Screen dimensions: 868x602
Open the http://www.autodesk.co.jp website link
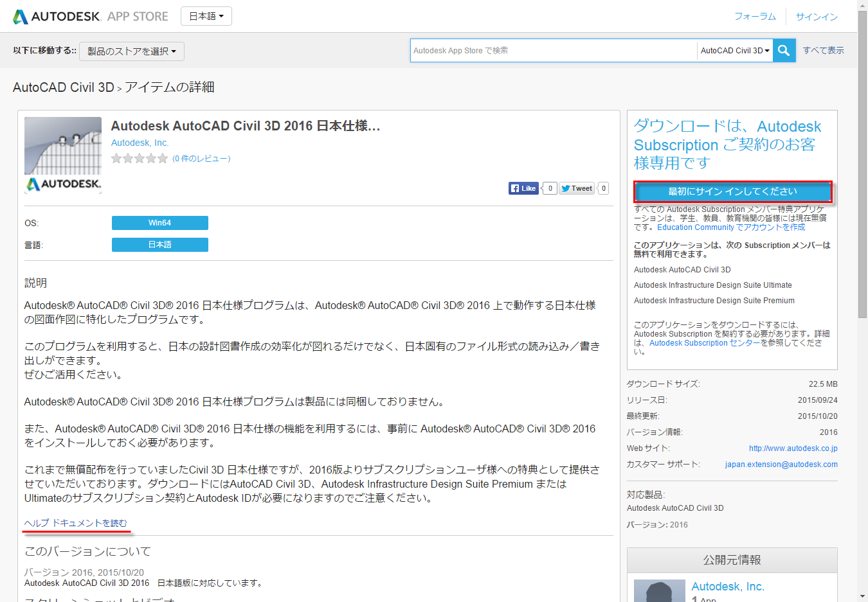point(793,448)
